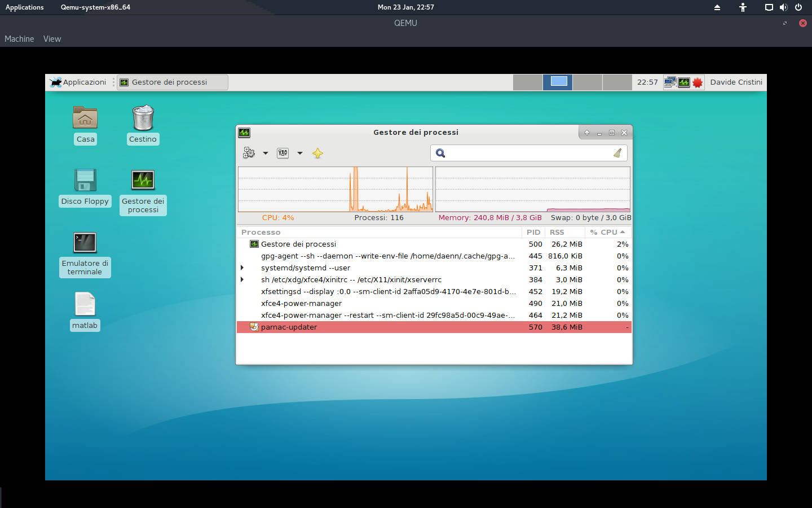Click the eject icon in the host top bar

717,7
